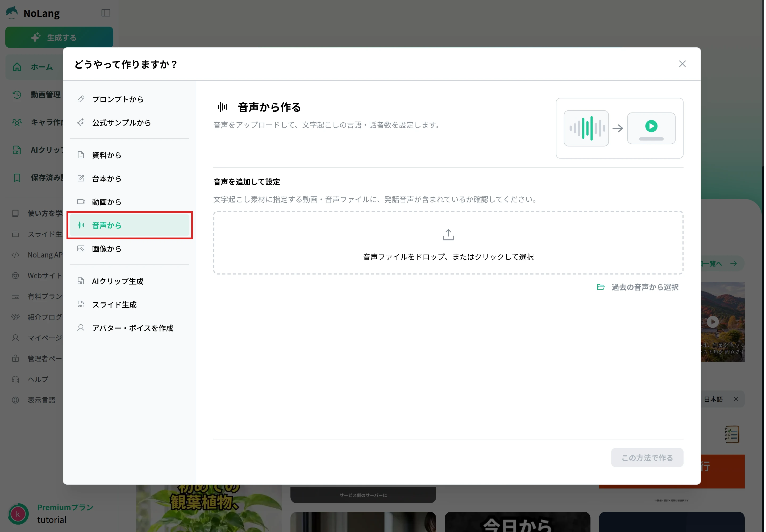The width and height of the screenshot is (766, 532).
Task: Toggle the sidebar collapse icon
Action: point(106,13)
